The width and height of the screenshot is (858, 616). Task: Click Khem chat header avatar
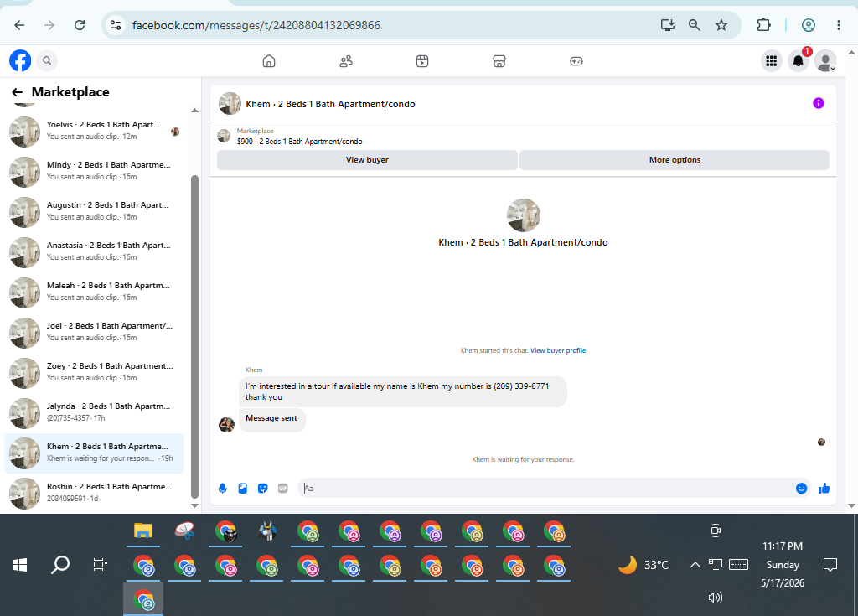coord(230,103)
